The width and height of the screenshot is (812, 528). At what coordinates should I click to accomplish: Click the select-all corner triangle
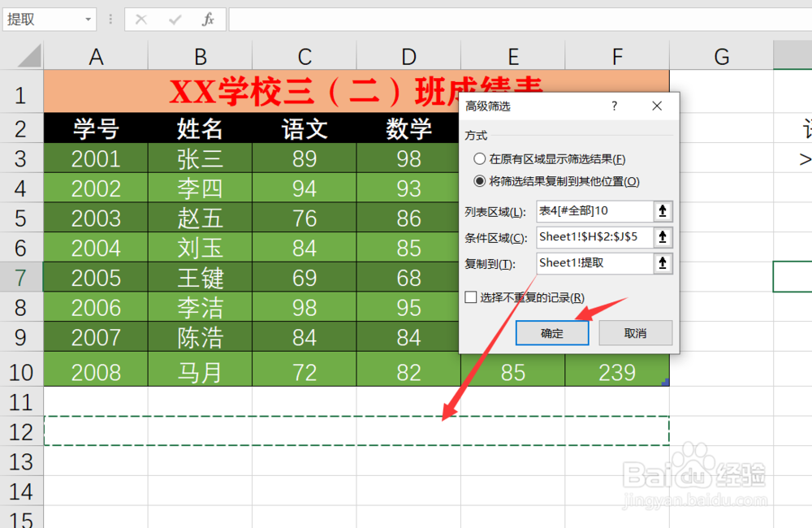tap(29, 56)
